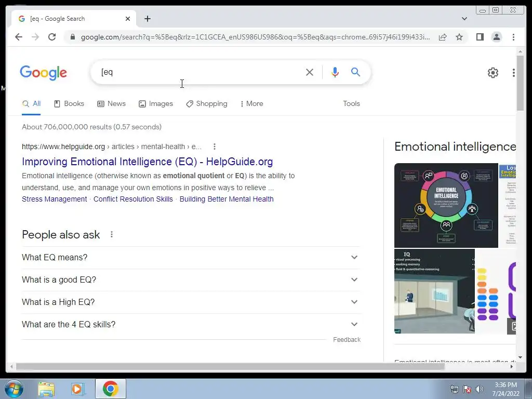Screen dimensions: 532x399
Task: Click the Google logo
Action: (x=44, y=73)
